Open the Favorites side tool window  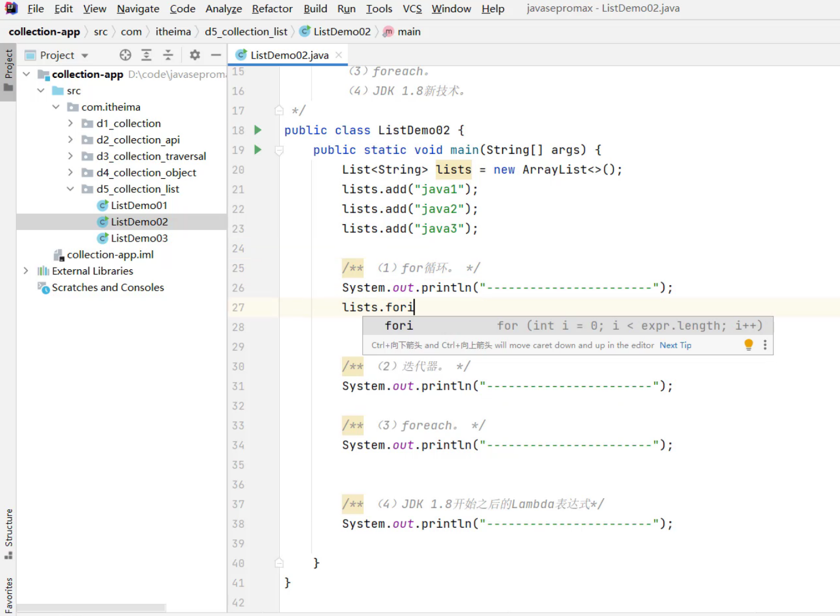click(x=8, y=595)
